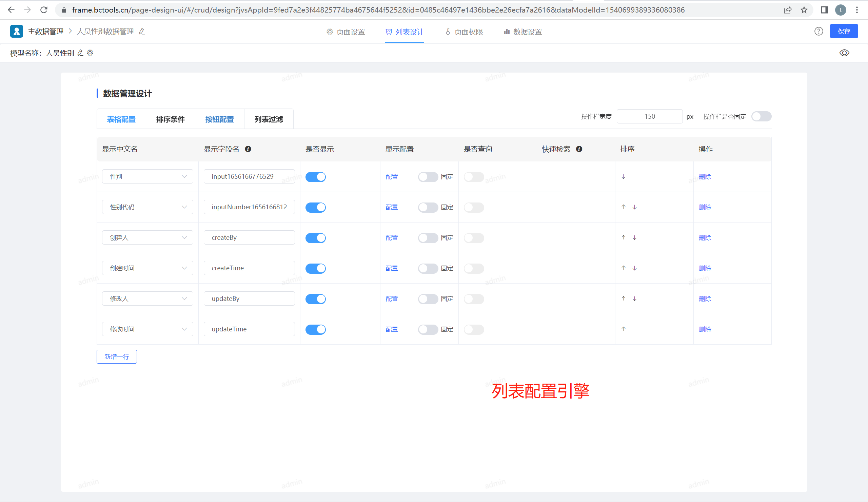This screenshot has width=868, height=502.
Task: Turn off 是否显示 for createBy row
Action: 316,238
